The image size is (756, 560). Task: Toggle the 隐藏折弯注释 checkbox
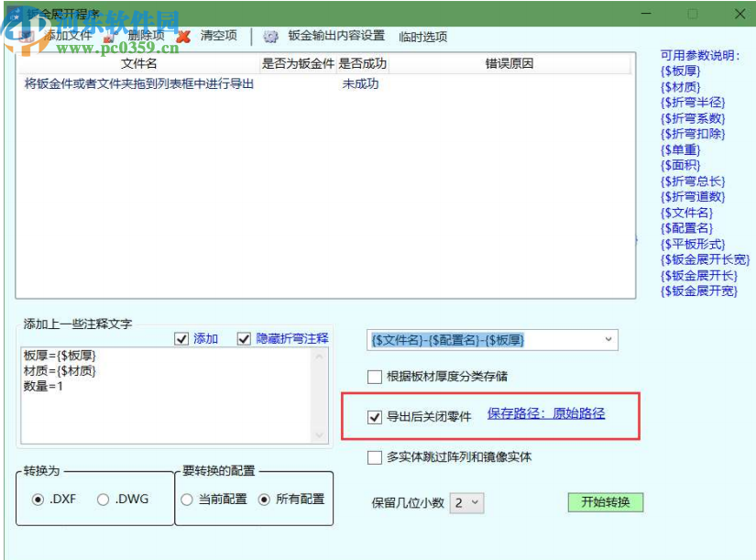[244, 339]
